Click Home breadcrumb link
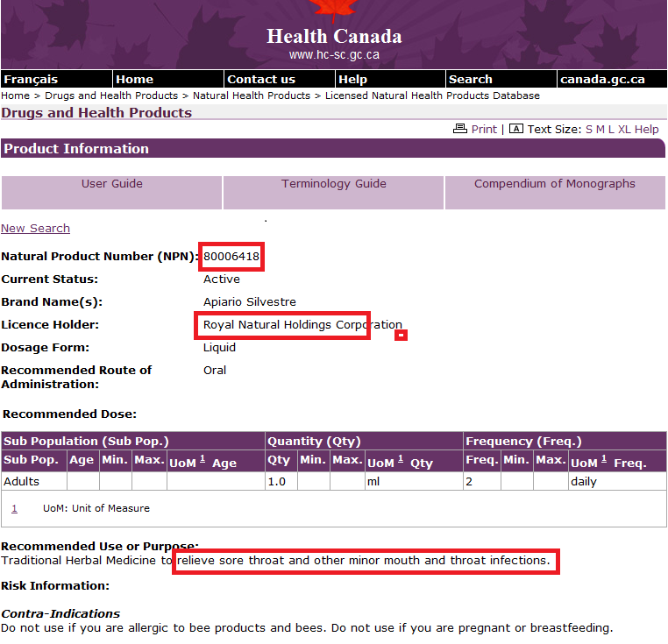The height and width of the screenshot is (644, 668). coord(15,96)
